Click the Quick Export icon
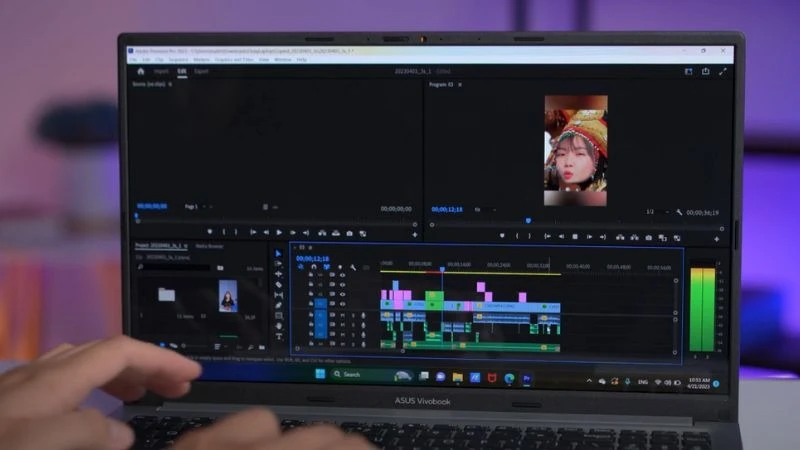 tap(706, 71)
